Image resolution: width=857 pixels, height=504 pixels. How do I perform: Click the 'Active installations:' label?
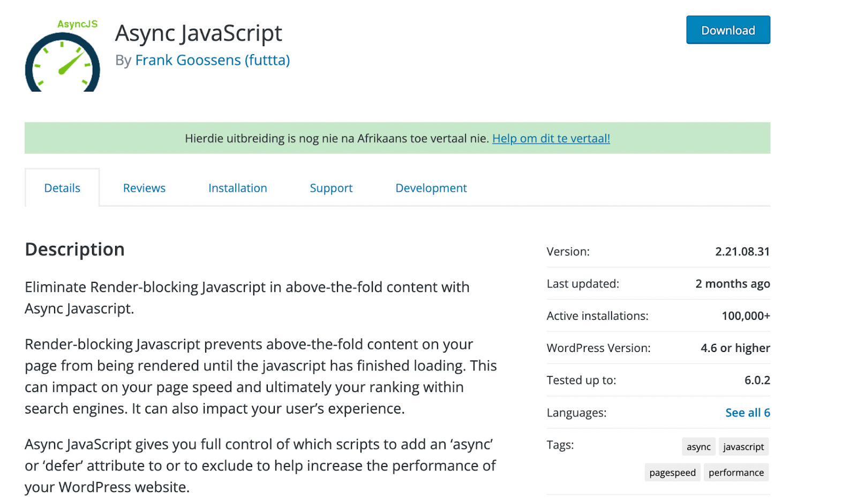coord(597,316)
